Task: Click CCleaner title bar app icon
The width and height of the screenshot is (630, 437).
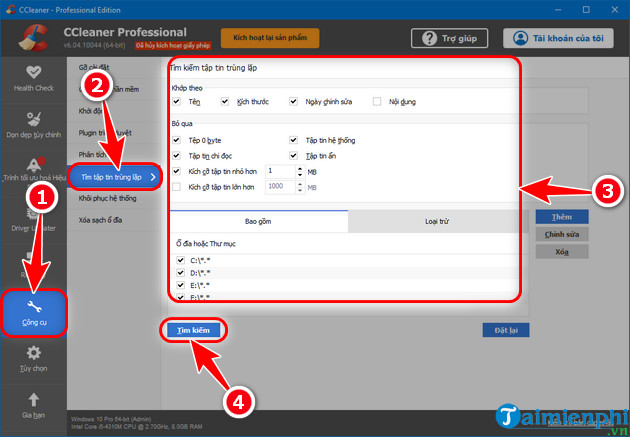Action: tap(10, 10)
